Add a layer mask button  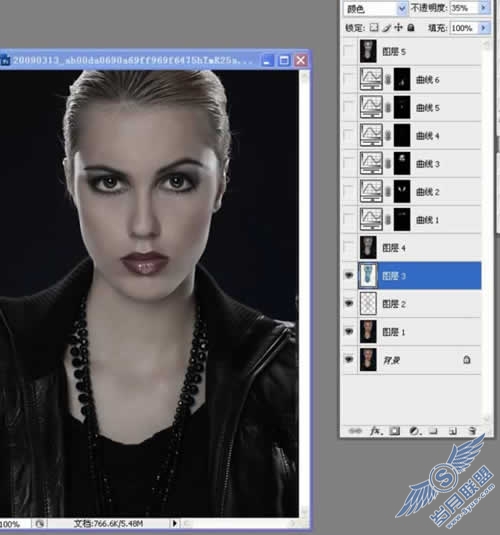tap(395, 431)
